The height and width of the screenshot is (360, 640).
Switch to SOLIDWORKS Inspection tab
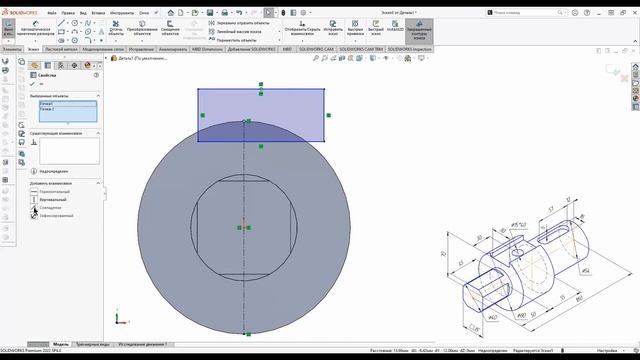click(x=409, y=49)
